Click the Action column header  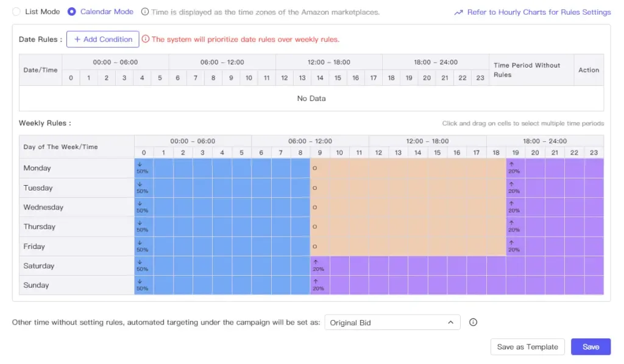pyautogui.click(x=589, y=70)
